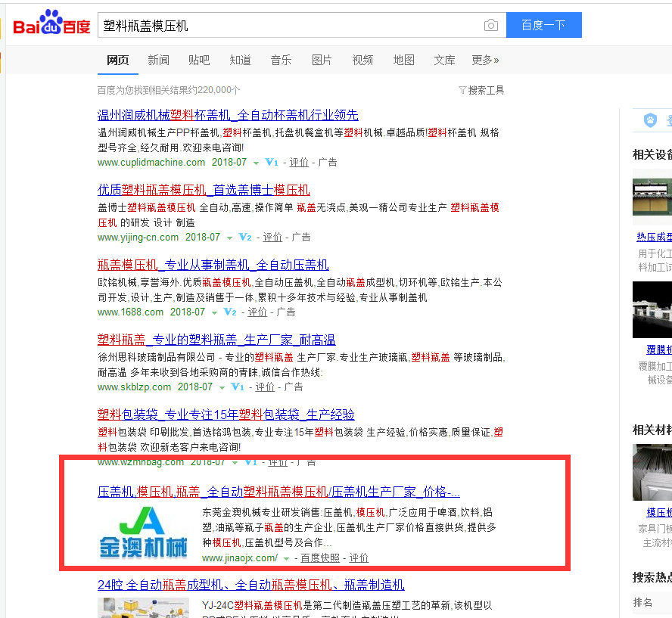Open the 百度快照 link for jinaojx.com

(x=319, y=558)
